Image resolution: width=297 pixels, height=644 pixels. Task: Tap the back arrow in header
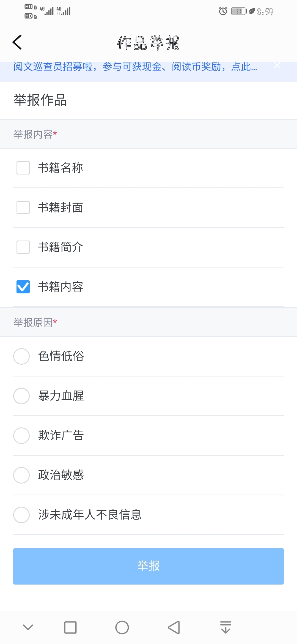point(17,42)
